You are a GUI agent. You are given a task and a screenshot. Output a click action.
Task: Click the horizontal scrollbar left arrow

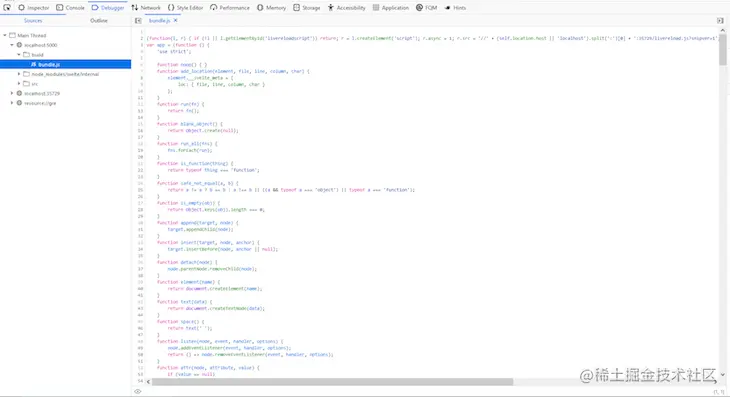point(149,382)
